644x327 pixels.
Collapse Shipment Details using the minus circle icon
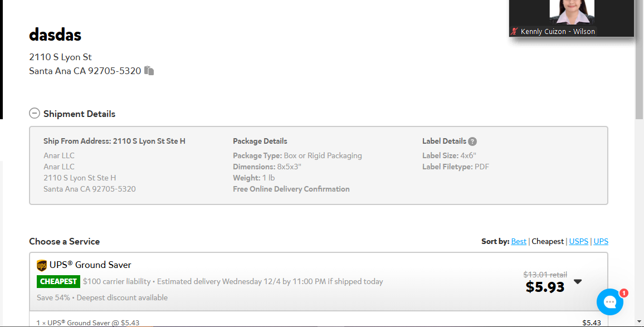coord(35,114)
